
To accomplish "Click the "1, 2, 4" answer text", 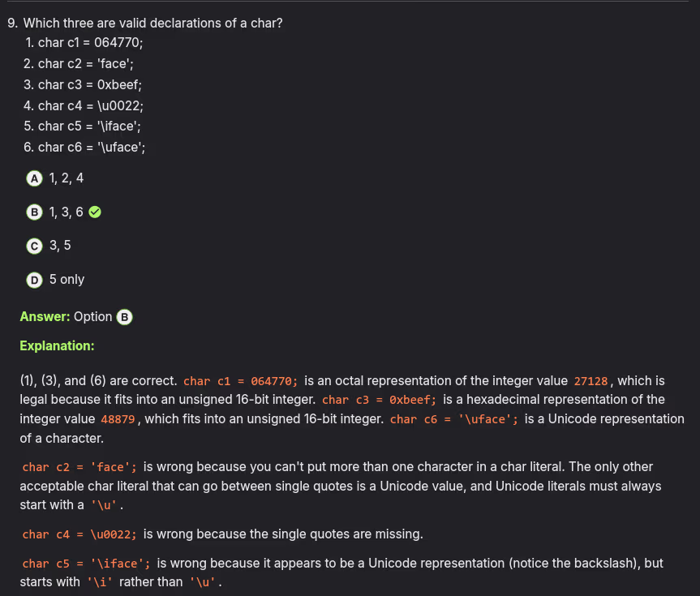I will [67, 178].
